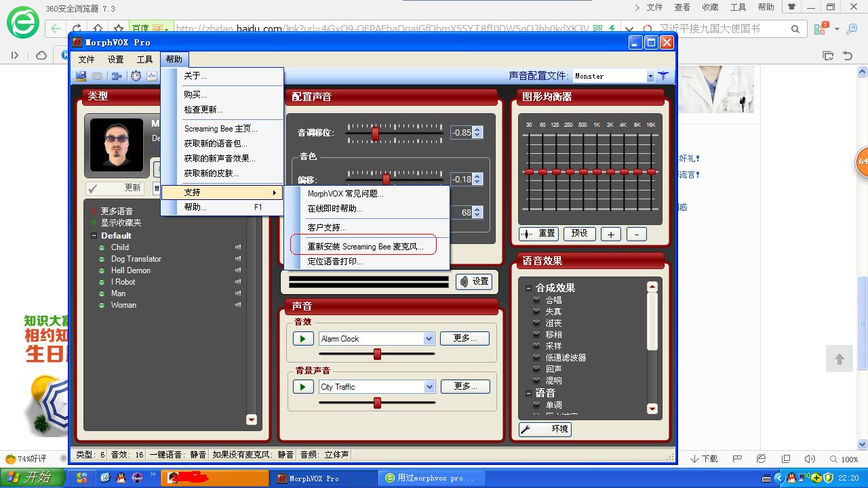Screen dimensions: 868x488
Task: Click 更多... beside City Traffic
Action: click(465, 386)
